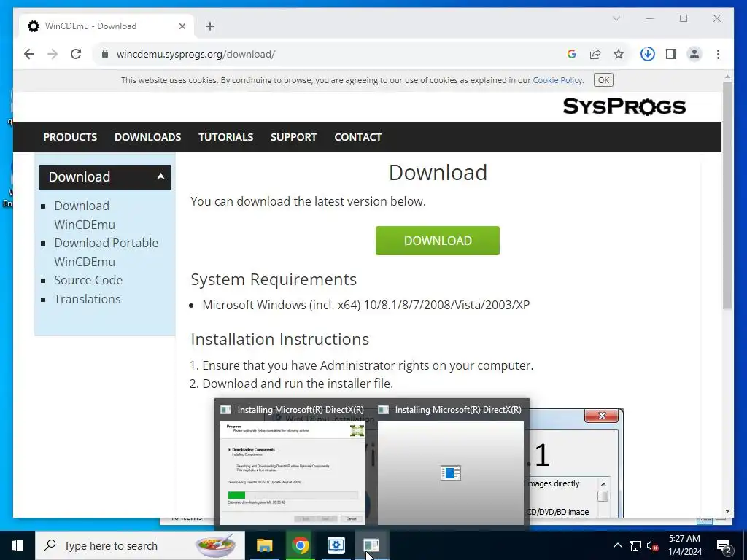The width and height of the screenshot is (747, 560).
Task: Bookmark this page with the star
Action: (619, 54)
